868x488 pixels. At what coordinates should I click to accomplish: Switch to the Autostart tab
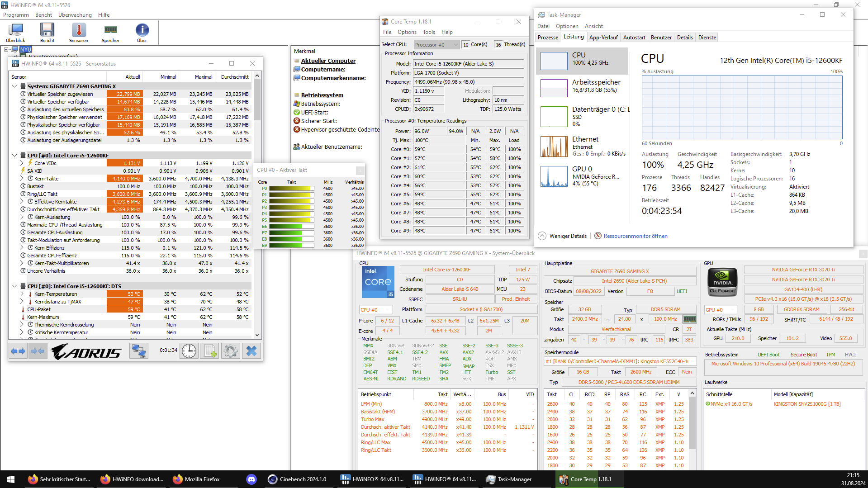[634, 38]
